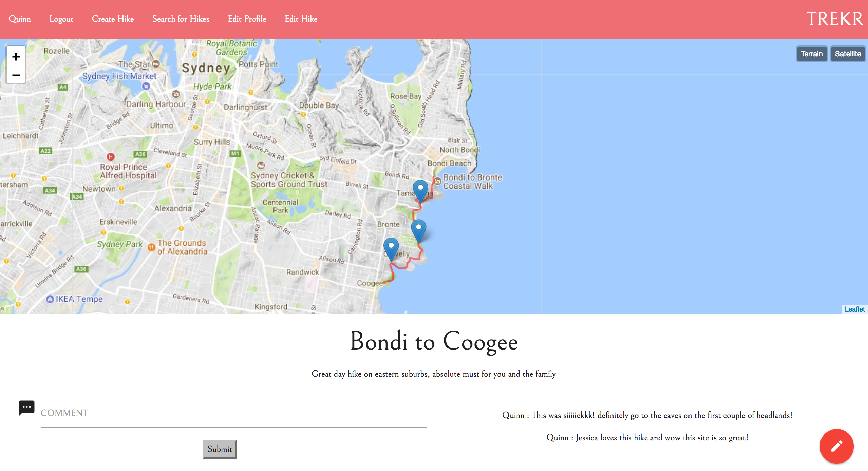The image size is (868, 471).
Task: Open Edit Profile from the navbar
Action: (x=247, y=19)
